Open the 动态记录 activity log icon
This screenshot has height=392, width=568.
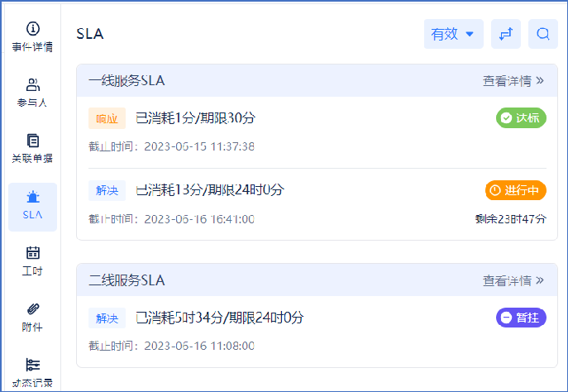(x=33, y=365)
